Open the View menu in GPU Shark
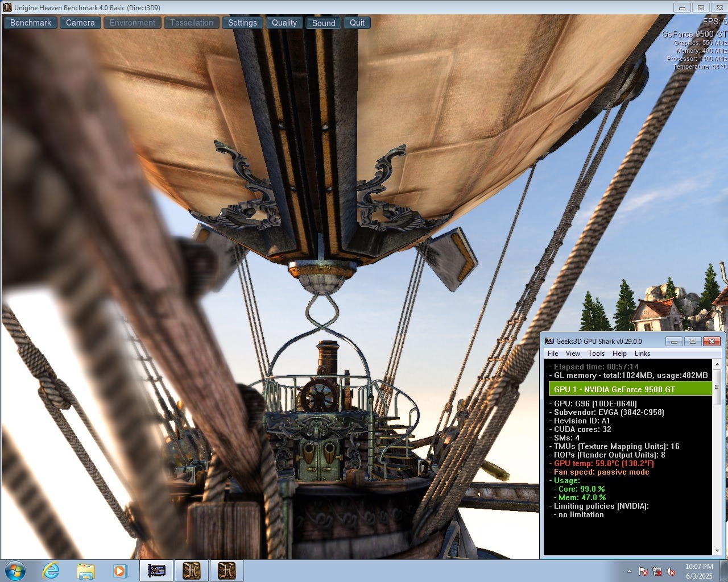Screen dimensions: 728x582 (573, 354)
